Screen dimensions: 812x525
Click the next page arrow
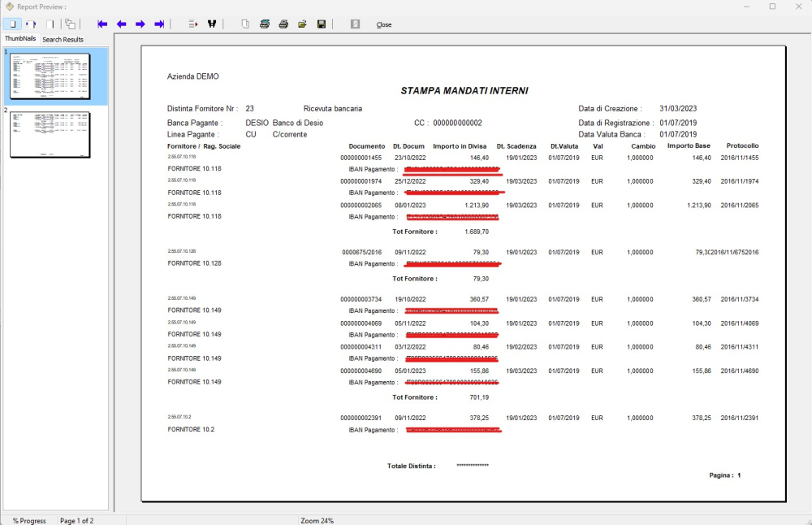point(140,24)
